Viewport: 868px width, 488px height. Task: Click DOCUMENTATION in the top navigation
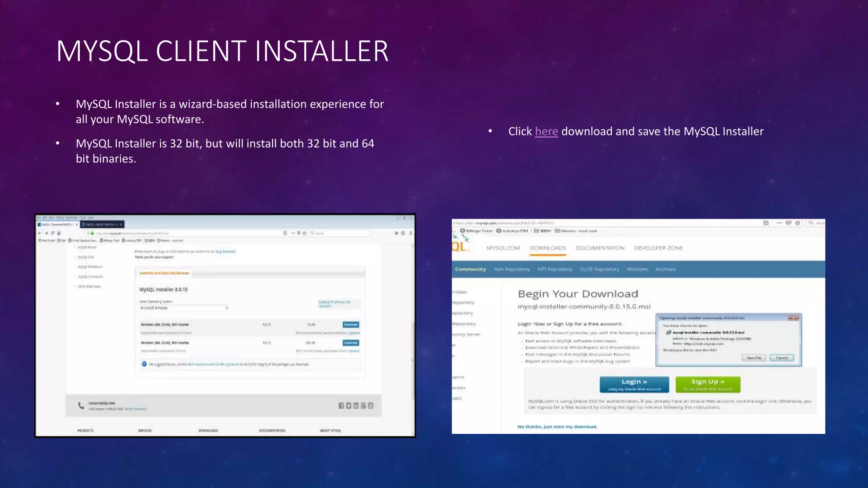600,248
